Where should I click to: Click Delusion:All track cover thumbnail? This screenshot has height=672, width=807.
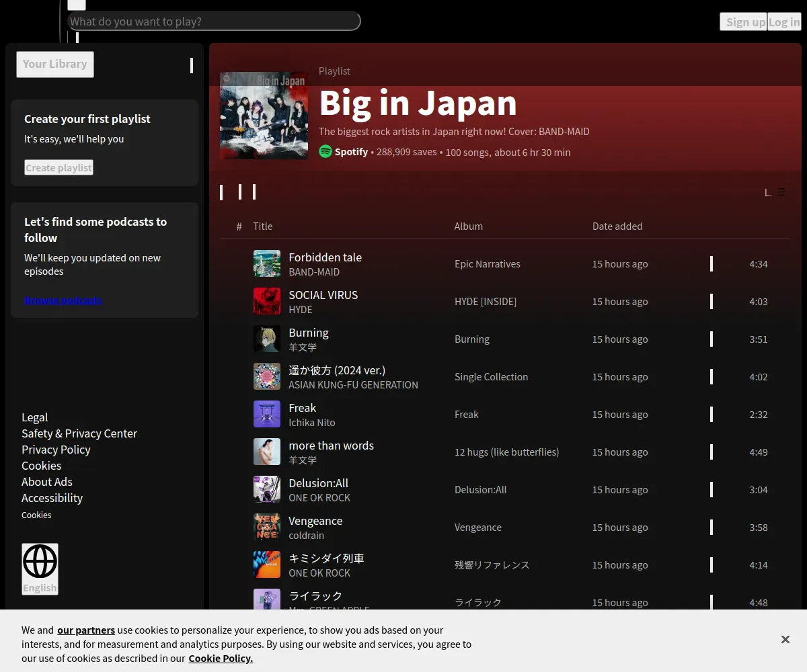267,489
